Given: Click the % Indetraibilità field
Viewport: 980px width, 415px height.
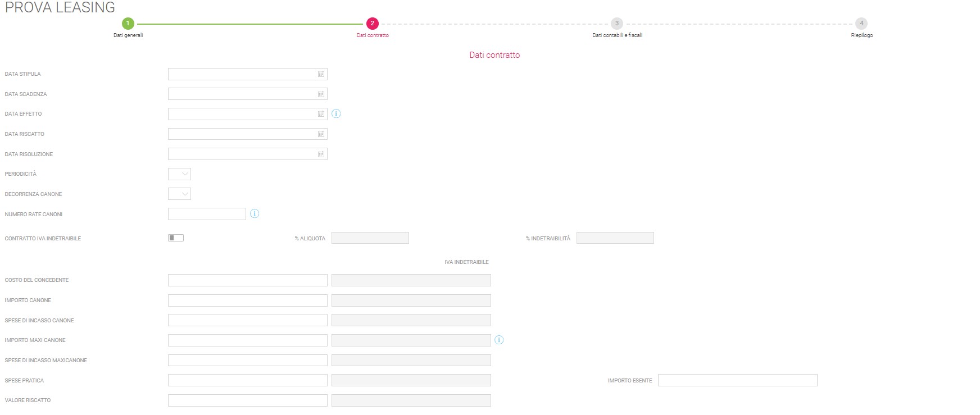Looking at the screenshot, I should point(615,238).
